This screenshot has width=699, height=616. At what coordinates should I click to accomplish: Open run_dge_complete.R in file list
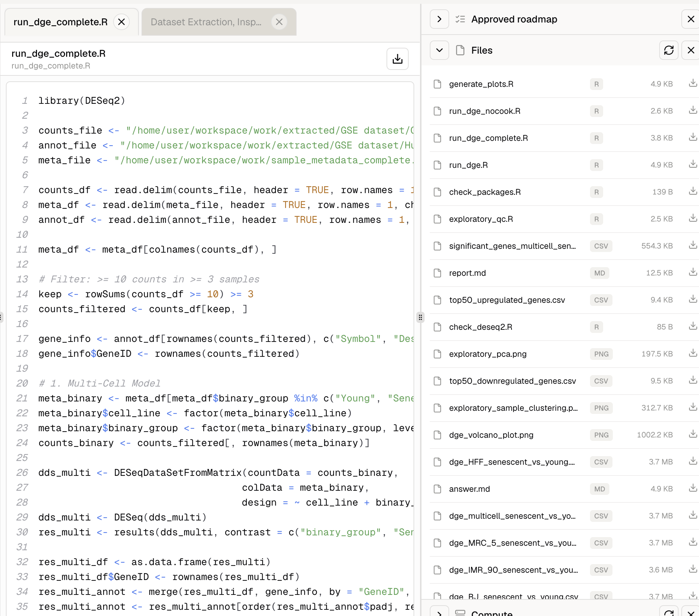pos(488,138)
